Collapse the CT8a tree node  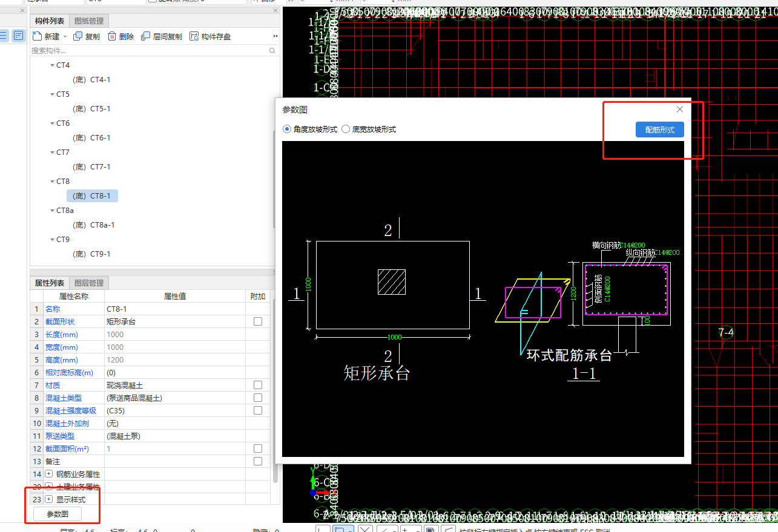coord(52,211)
